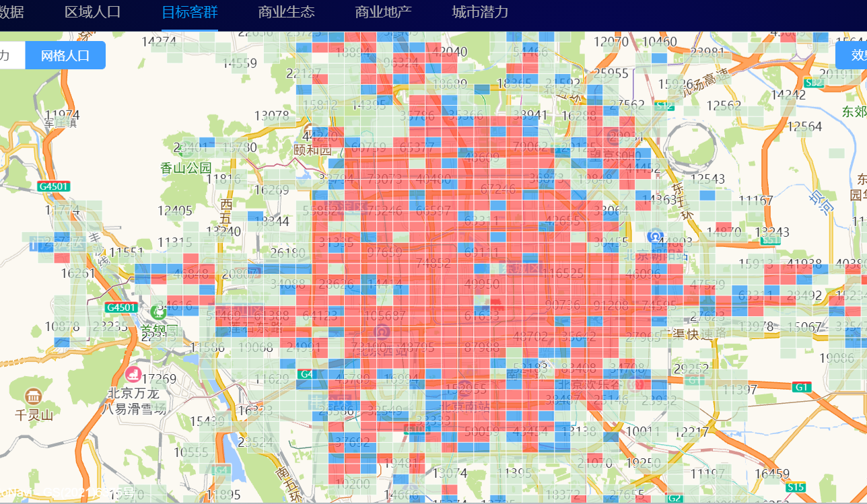Click the number 17269 near the ski resort
867x504 pixels.
click(159, 379)
